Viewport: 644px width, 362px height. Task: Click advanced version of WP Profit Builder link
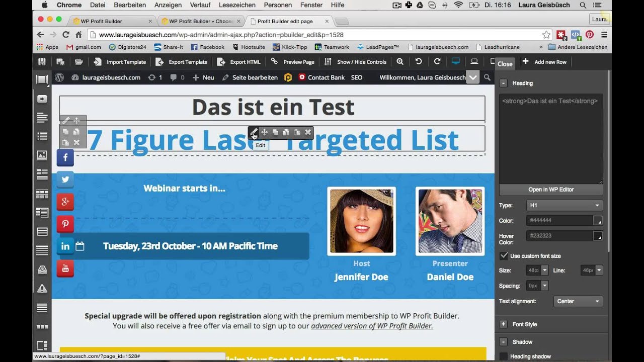(x=372, y=326)
